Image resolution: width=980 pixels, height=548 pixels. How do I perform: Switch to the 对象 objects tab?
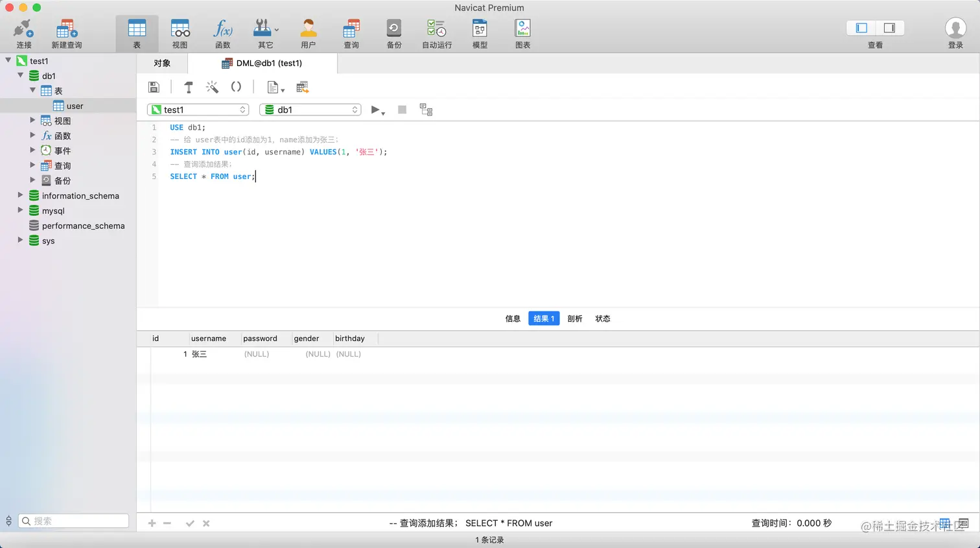162,63
